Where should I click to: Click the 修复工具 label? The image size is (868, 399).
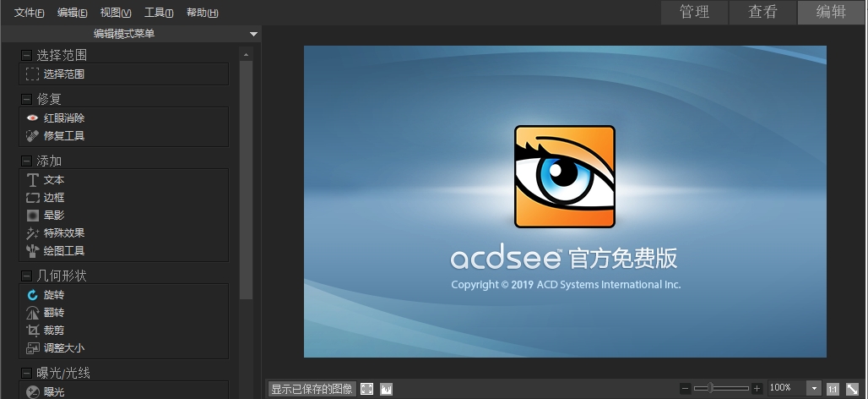click(63, 136)
